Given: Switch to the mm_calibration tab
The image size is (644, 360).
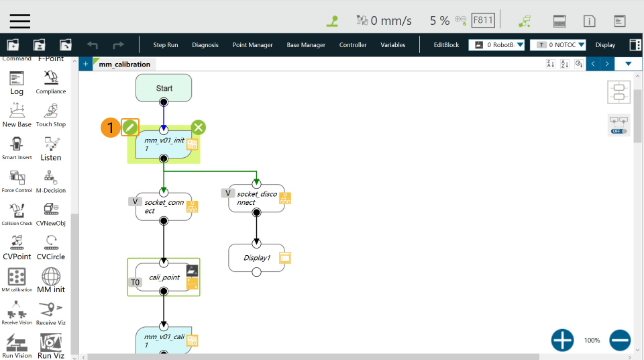Looking at the screenshot, I should 124,64.
